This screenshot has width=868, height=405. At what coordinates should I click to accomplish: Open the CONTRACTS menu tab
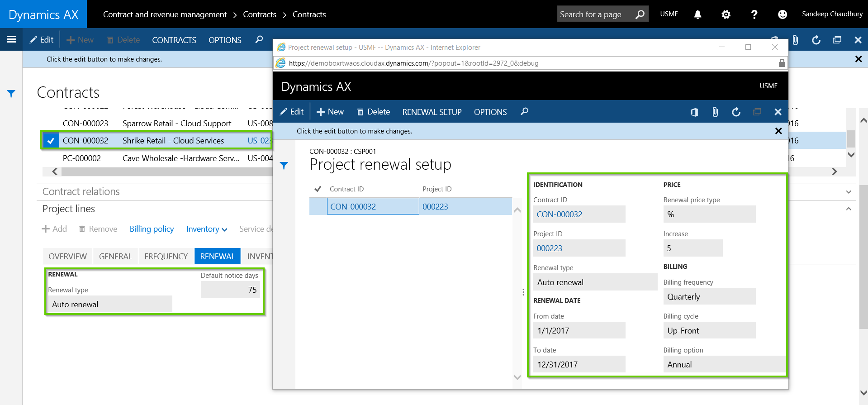click(174, 40)
